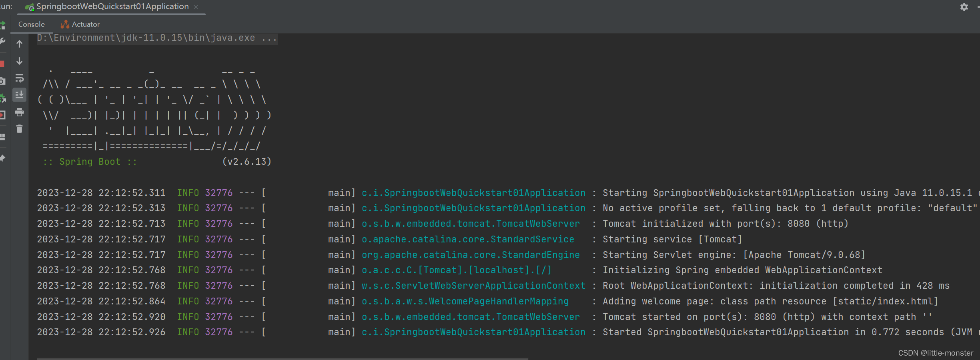The image size is (980, 360).
Task: Click the timestamp 2023-12-28 22:12:52.311
Action: pyautogui.click(x=101, y=193)
